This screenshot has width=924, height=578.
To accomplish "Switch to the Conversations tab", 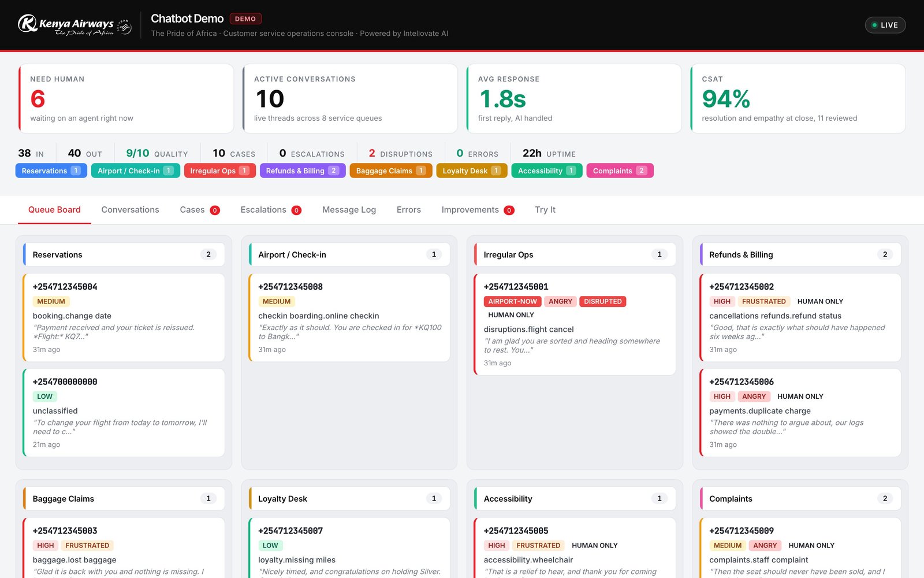I will coord(130,210).
